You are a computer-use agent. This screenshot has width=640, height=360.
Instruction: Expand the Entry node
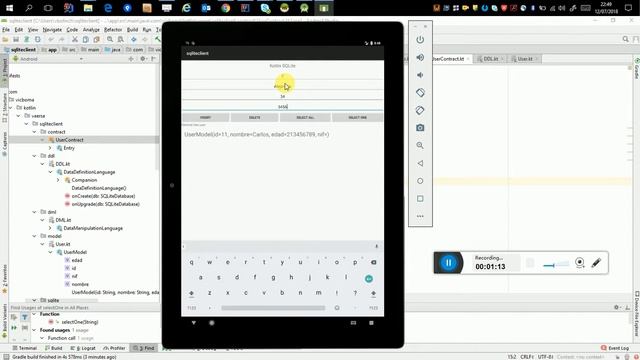[x=50, y=148]
